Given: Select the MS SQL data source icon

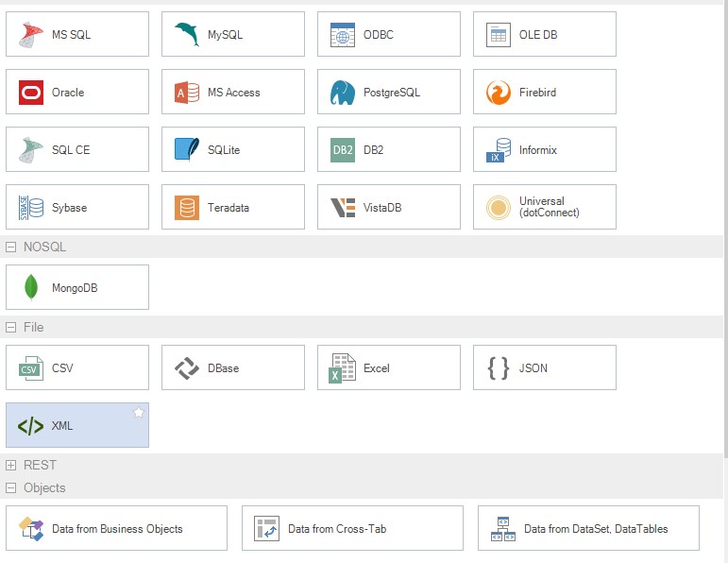Looking at the screenshot, I should click(30, 34).
